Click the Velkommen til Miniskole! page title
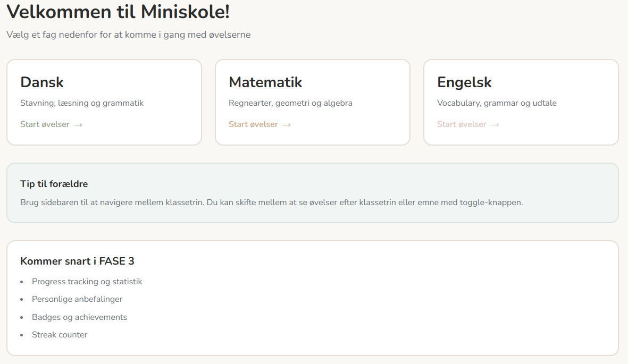The width and height of the screenshot is (628, 364). (x=118, y=12)
